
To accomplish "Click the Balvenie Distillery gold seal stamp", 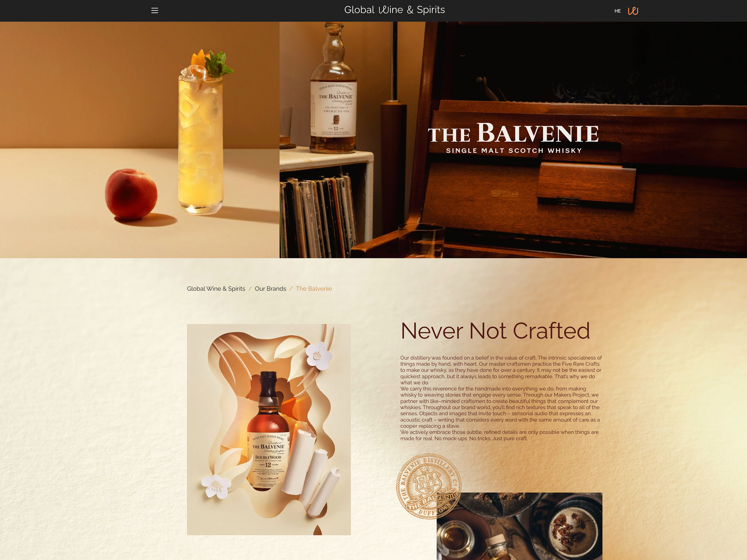I will (x=428, y=485).
